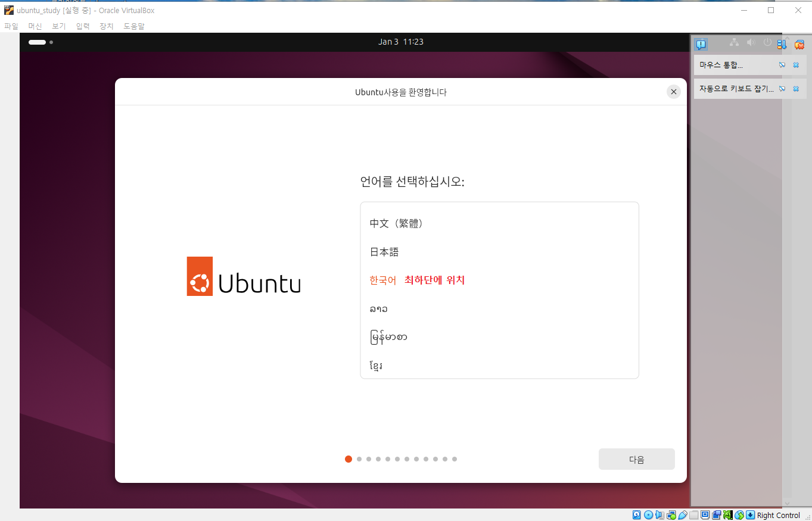812x521 pixels.
Task: Open the 도움말 menu
Action: tap(134, 26)
